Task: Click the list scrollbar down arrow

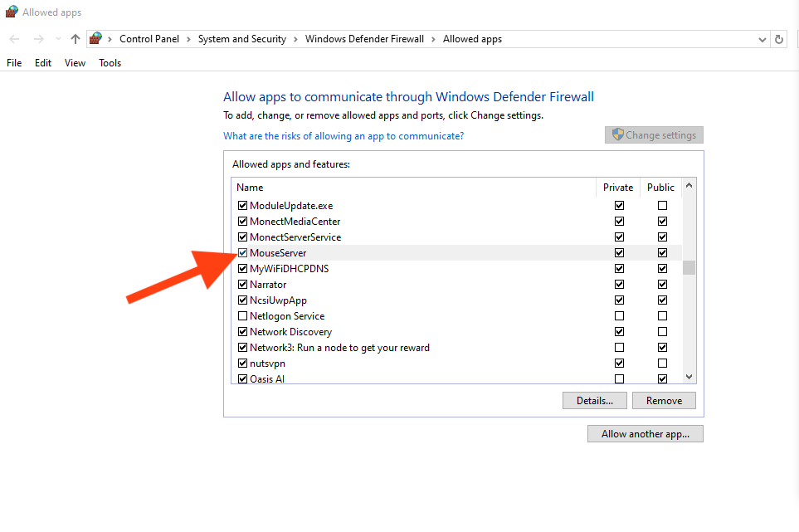Action: coord(689,377)
